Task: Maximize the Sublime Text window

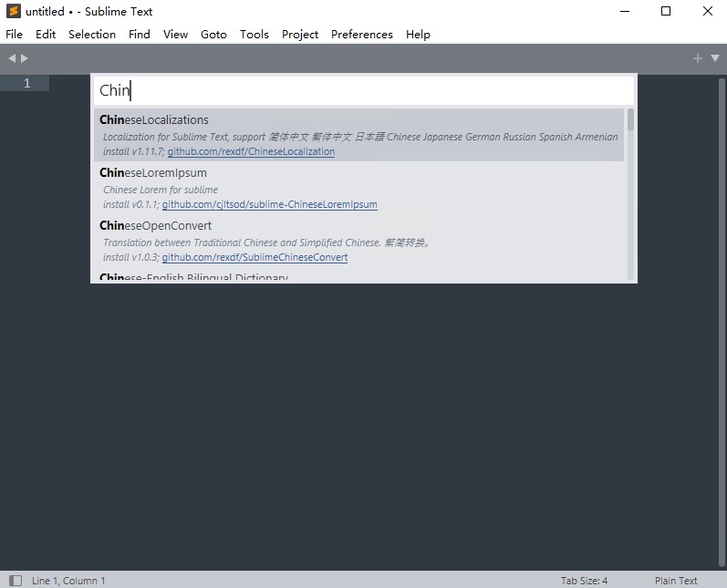Action: [666, 11]
